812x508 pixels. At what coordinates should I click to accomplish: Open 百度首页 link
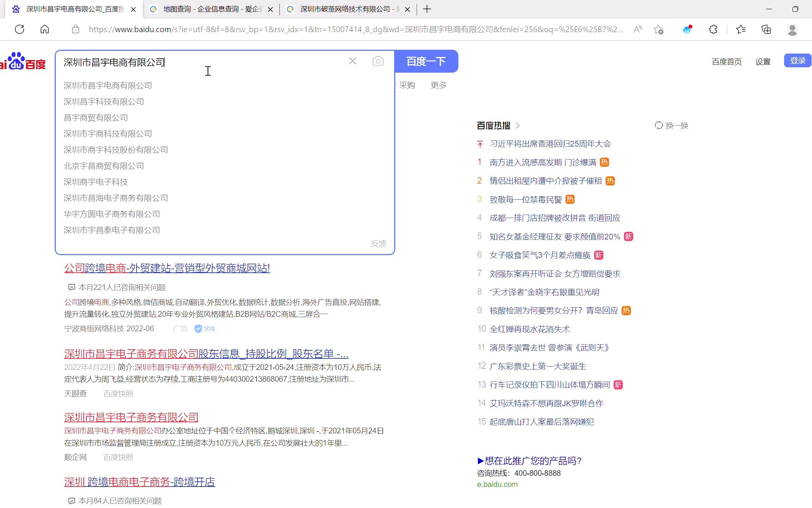[x=727, y=62]
